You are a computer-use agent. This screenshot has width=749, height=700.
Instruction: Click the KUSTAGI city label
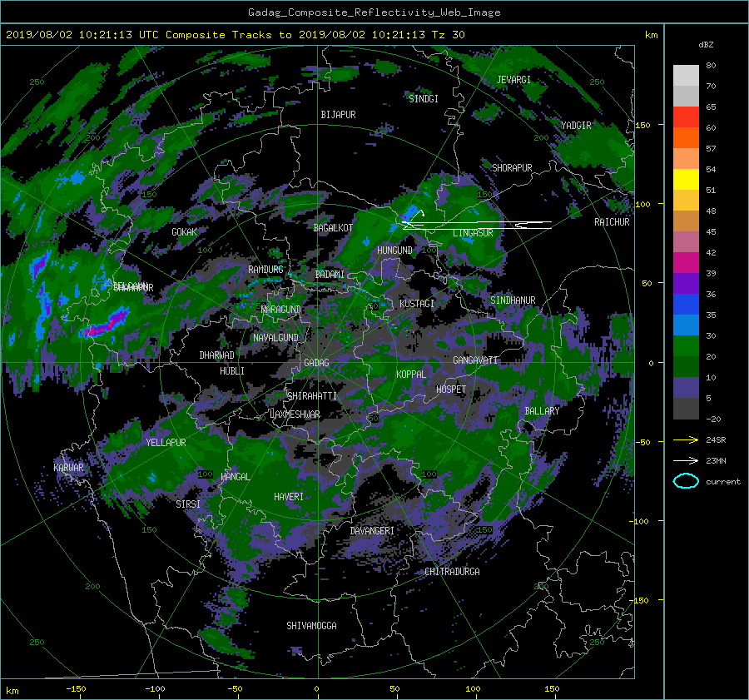tap(417, 304)
